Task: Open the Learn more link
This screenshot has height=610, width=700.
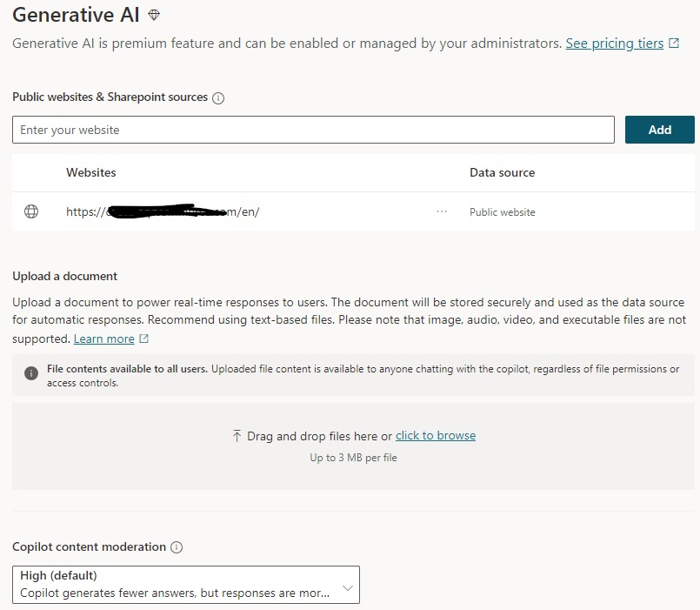Action: tap(103, 339)
